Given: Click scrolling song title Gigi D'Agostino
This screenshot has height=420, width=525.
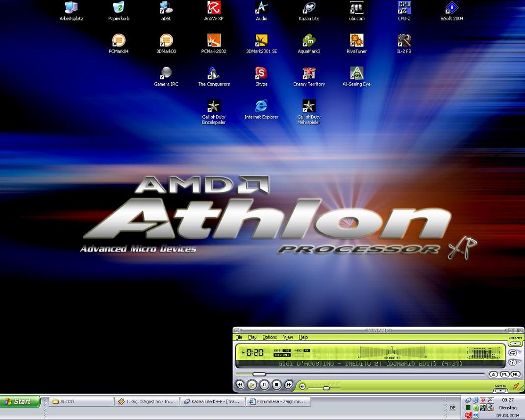Looking at the screenshot, I should point(370,364).
